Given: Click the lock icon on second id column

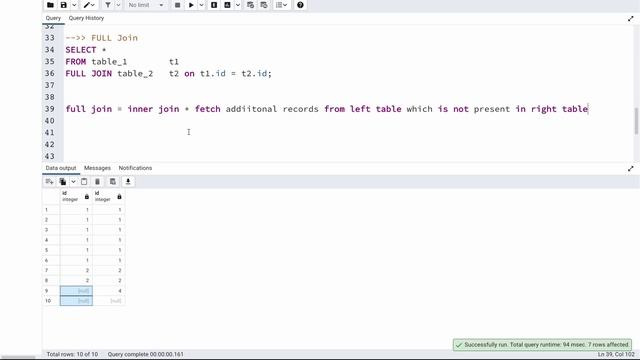Looking at the screenshot, I should 119,197.
